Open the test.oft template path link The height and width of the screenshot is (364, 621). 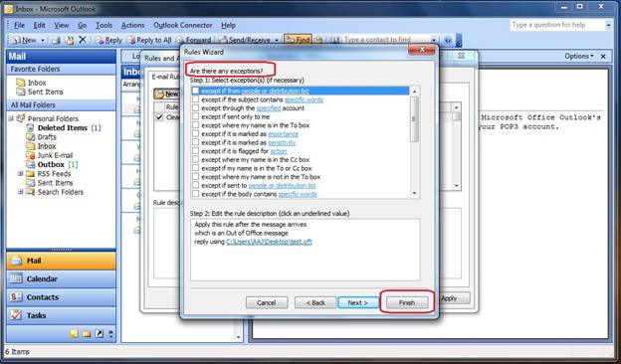point(269,242)
